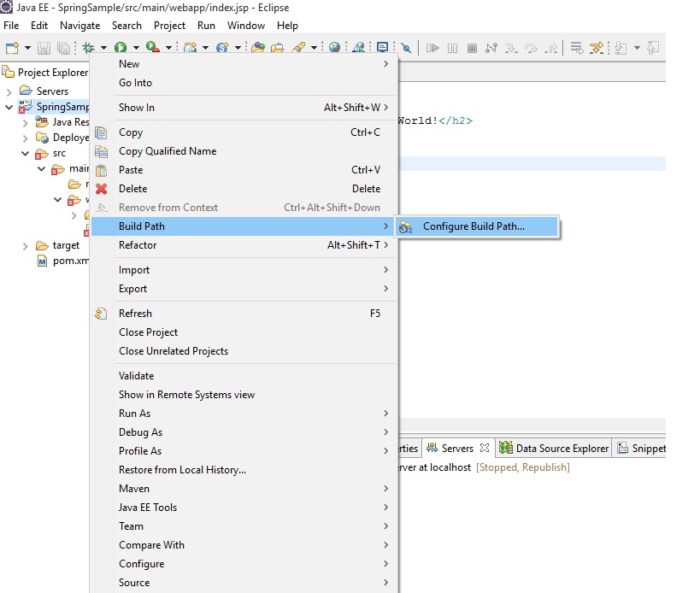Click the Step Over icon
The width and height of the screenshot is (700, 593).
[x=532, y=48]
